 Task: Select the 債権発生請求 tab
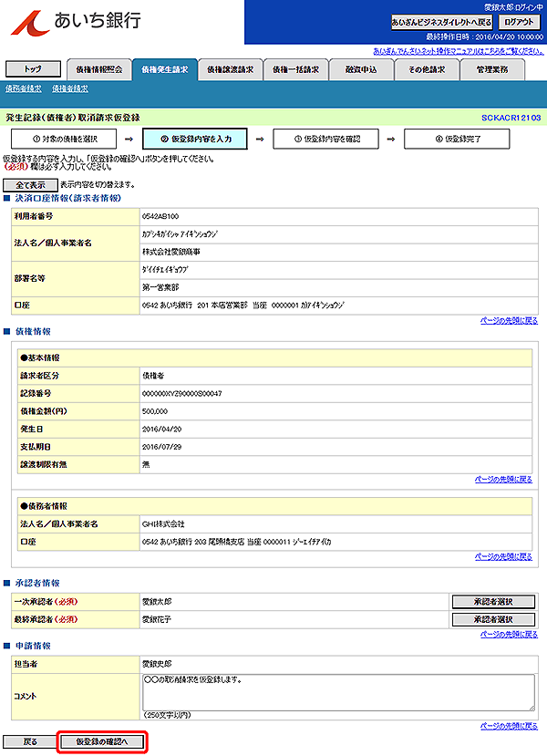[x=165, y=70]
